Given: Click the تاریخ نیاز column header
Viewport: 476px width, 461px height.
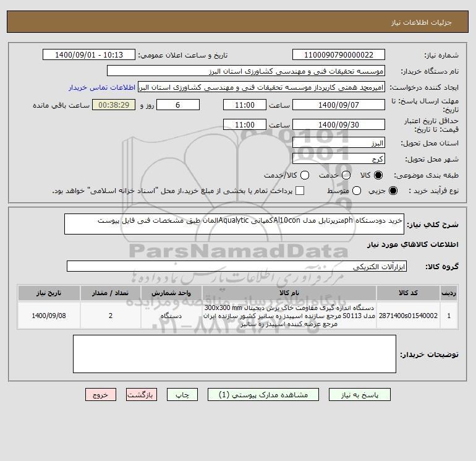Looking at the screenshot, I should pos(49,293).
